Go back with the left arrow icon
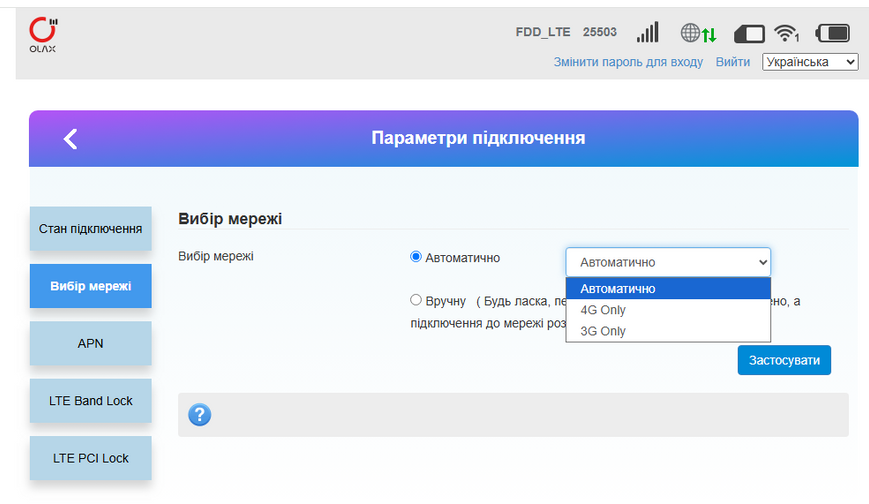This screenshot has height=504, width=869. (x=70, y=139)
